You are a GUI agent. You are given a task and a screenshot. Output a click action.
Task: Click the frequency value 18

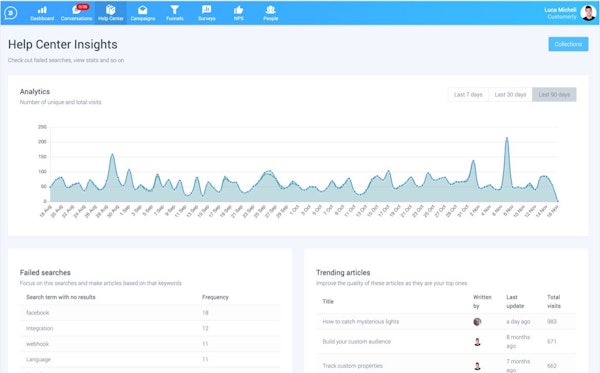click(205, 313)
